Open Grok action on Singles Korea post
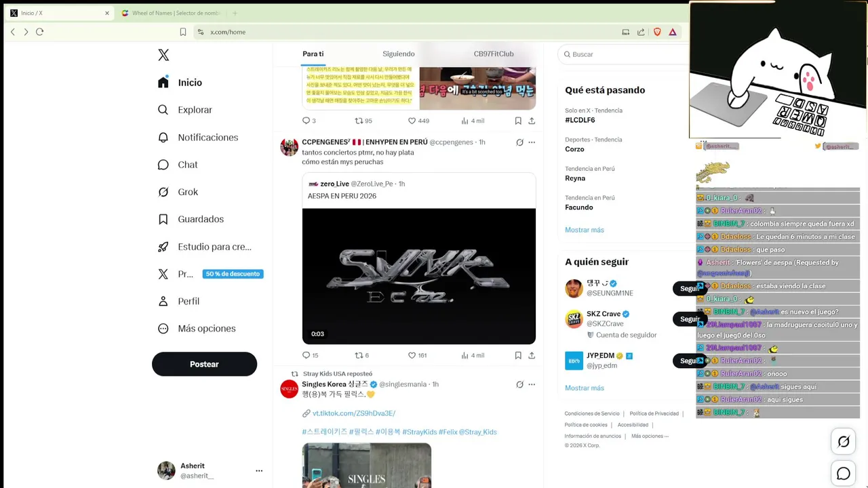Image resolution: width=868 pixels, height=488 pixels. 519,384
